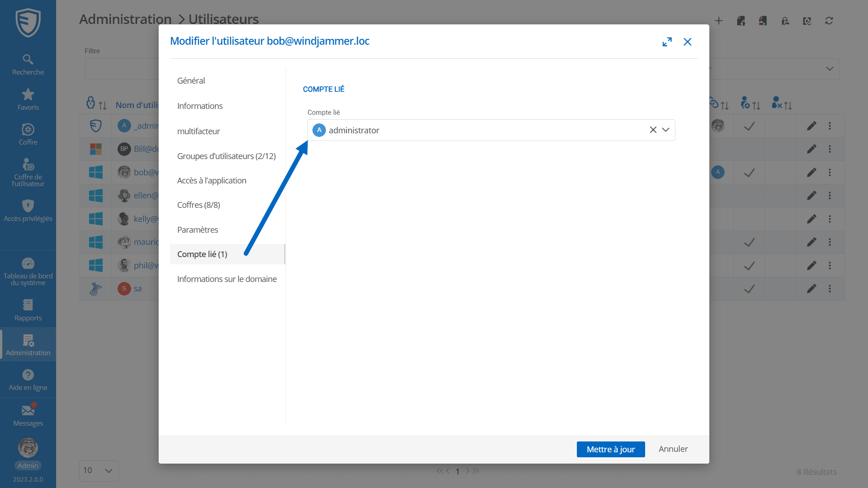Expand the filter dropdown at top right
The width and height of the screenshot is (868, 488).
(829, 69)
